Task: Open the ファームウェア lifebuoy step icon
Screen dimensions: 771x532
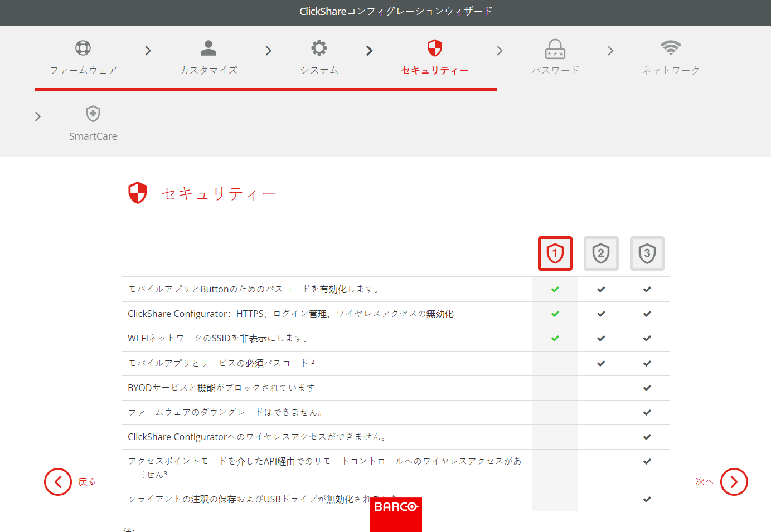Action: coord(83,48)
